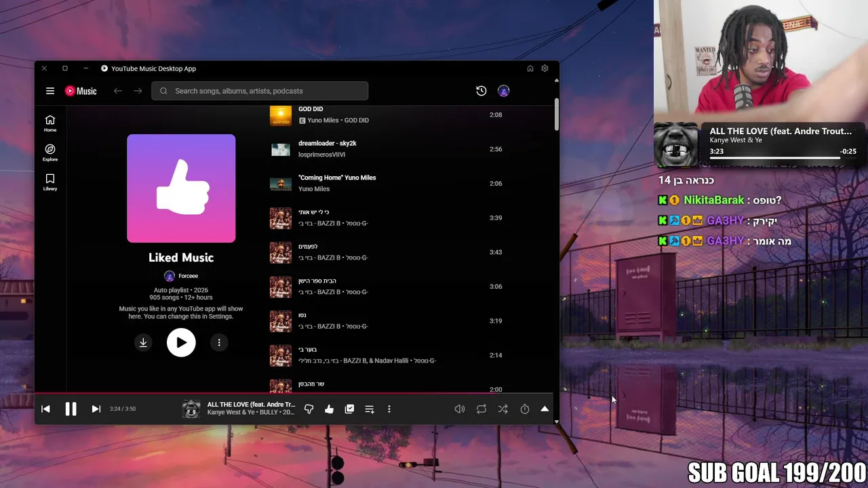Open player bar more actions menu
The height and width of the screenshot is (488, 868).
[x=389, y=409]
